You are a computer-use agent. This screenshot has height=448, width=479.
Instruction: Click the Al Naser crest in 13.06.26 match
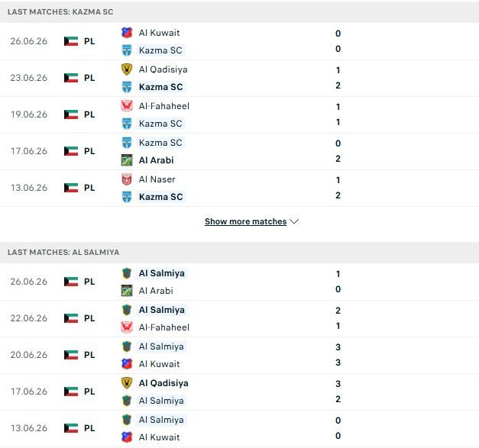[127, 179]
